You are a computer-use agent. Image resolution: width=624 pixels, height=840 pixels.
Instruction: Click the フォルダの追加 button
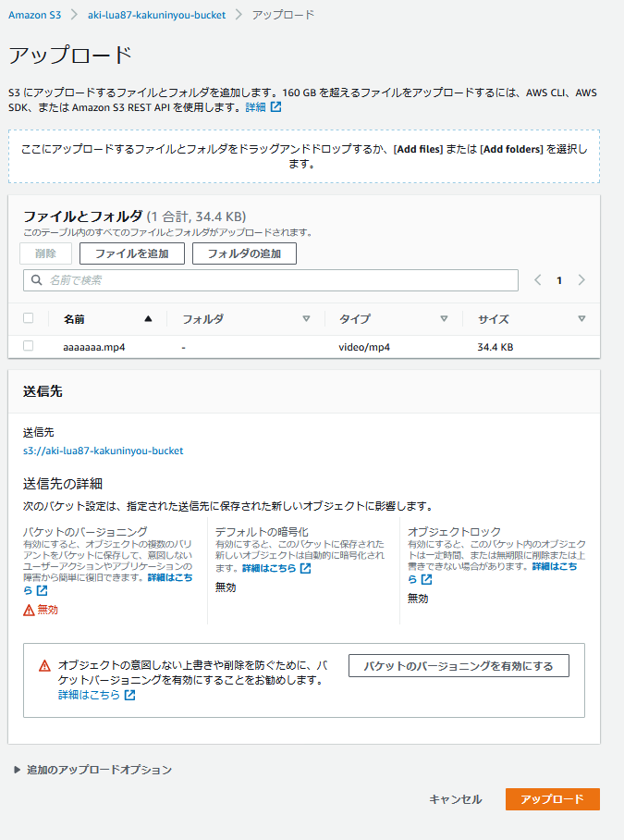pyautogui.click(x=244, y=253)
